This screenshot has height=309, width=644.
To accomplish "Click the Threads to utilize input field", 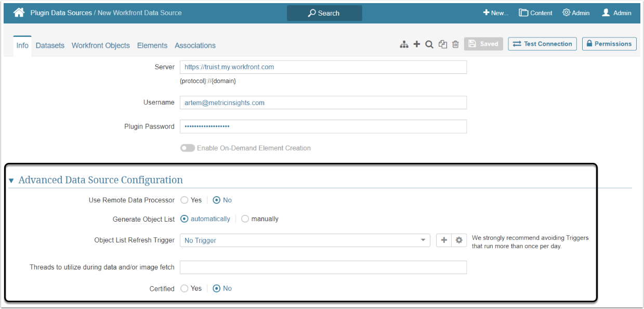I will 323,267.
